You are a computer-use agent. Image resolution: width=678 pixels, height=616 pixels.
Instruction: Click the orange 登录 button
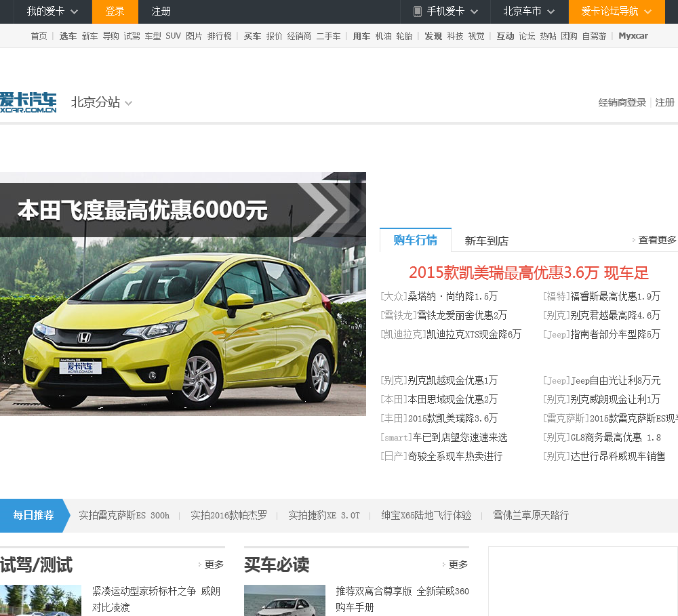tap(115, 12)
